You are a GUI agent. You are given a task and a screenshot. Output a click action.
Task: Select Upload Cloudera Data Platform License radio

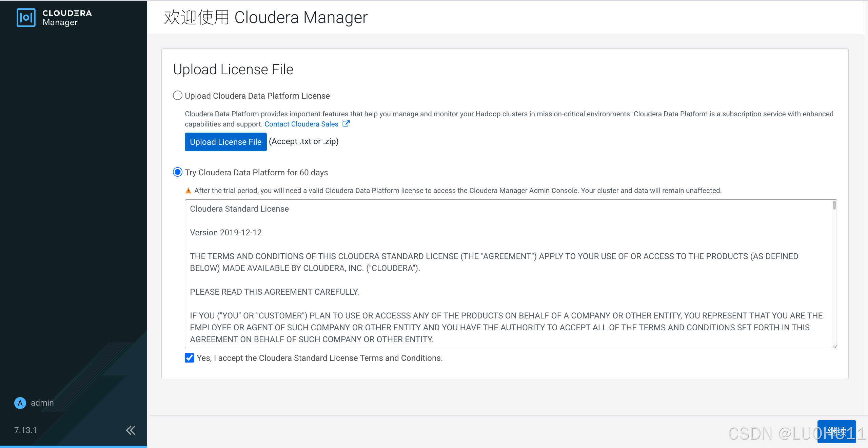click(x=178, y=96)
